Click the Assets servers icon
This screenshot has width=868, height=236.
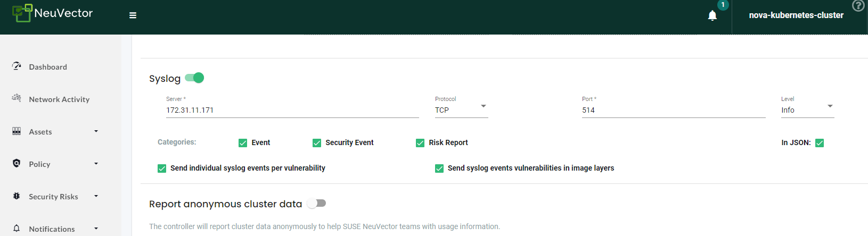tap(17, 131)
